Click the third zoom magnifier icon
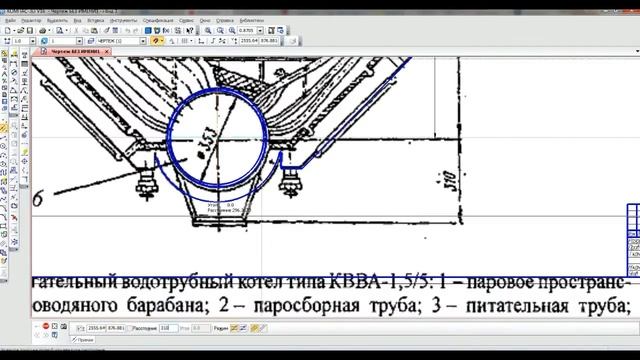Screen dimensions: 640x360 (x=232, y=31)
